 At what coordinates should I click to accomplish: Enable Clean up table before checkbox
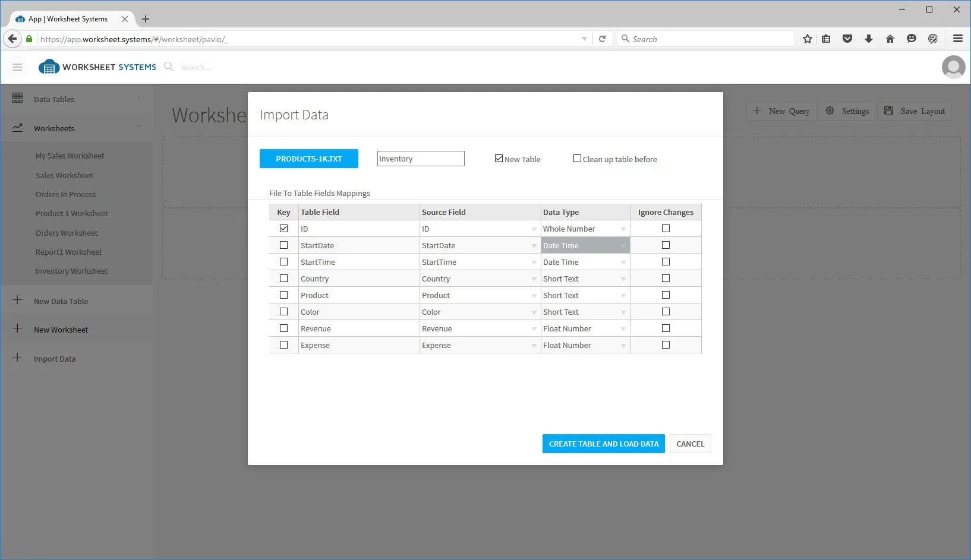tap(577, 159)
